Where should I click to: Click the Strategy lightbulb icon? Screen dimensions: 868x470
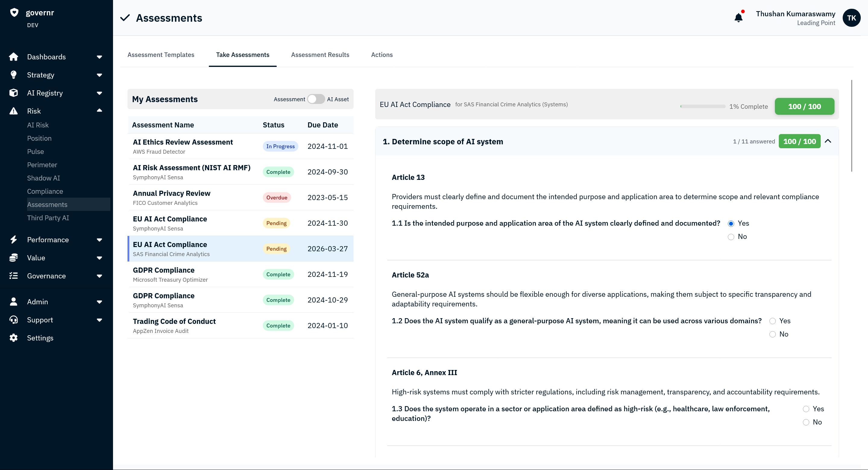click(14, 75)
